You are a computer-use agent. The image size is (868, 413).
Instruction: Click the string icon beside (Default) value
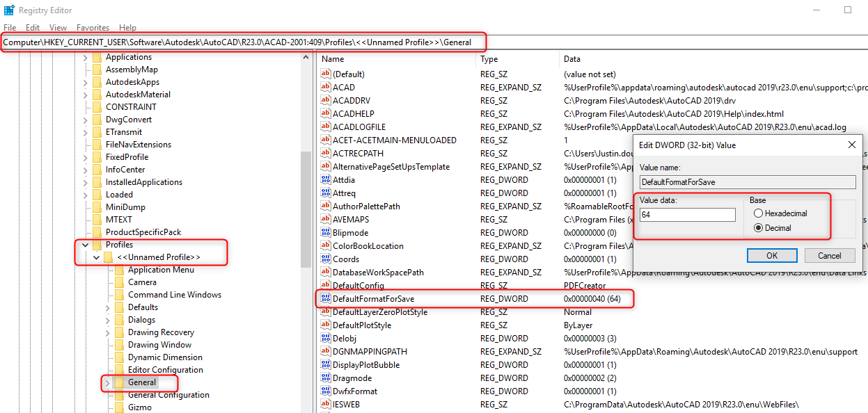click(325, 74)
